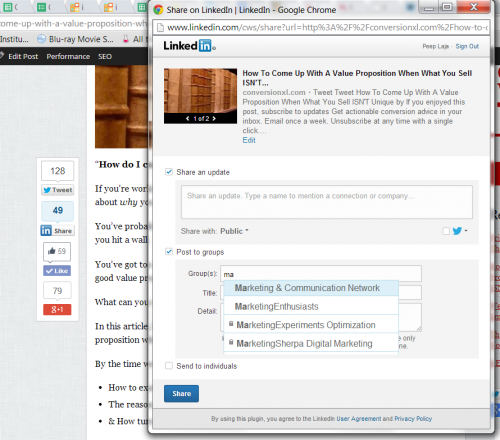Open the Share with Public dropdown
The width and height of the screenshot is (500, 440).
(235, 231)
